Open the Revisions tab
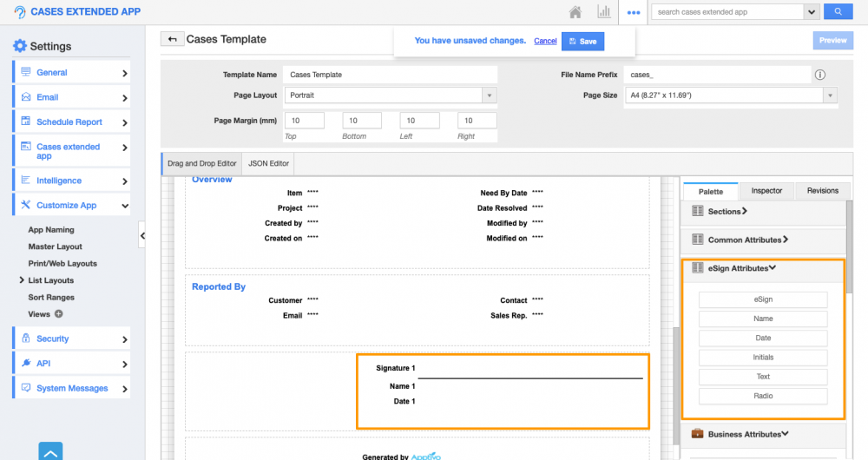The height and width of the screenshot is (460, 868). tap(822, 191)
